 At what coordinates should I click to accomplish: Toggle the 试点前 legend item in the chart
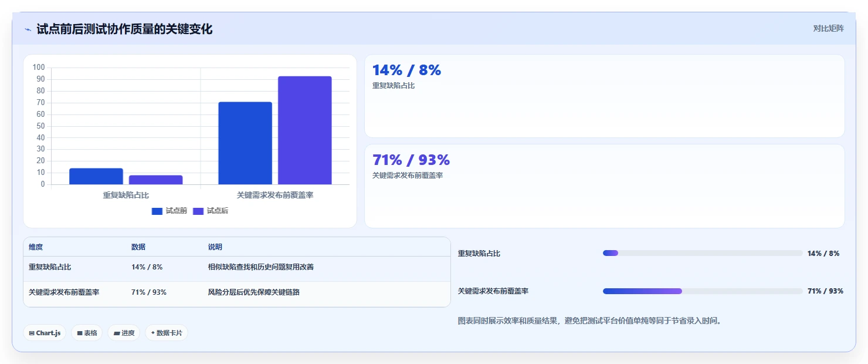click(x=169, y=211)
